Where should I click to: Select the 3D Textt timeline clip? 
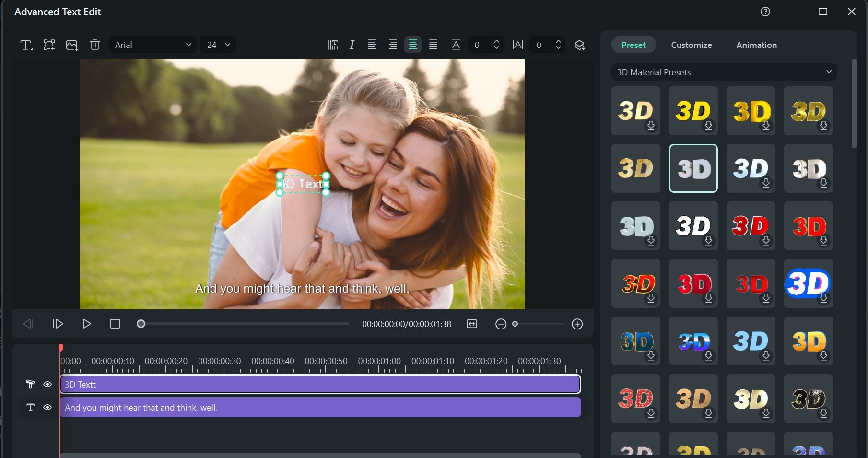click(320, 384)
